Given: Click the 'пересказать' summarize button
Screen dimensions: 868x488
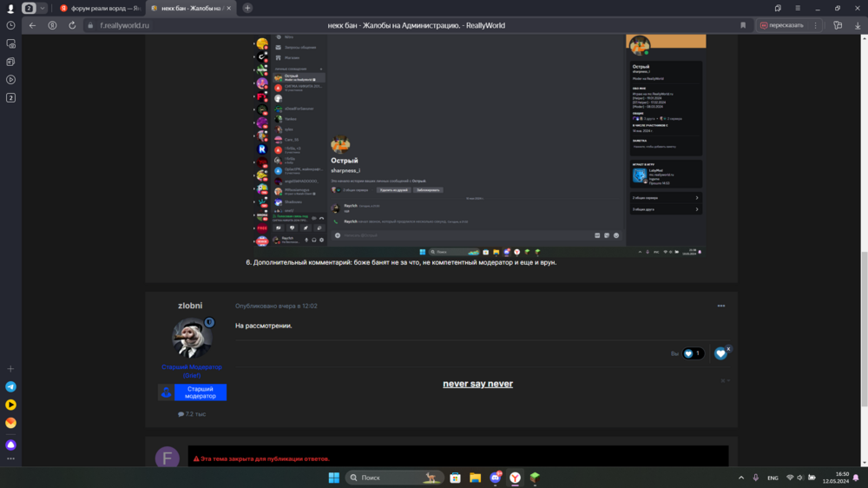Looking at the screenshot, I should tap(782, 25).
